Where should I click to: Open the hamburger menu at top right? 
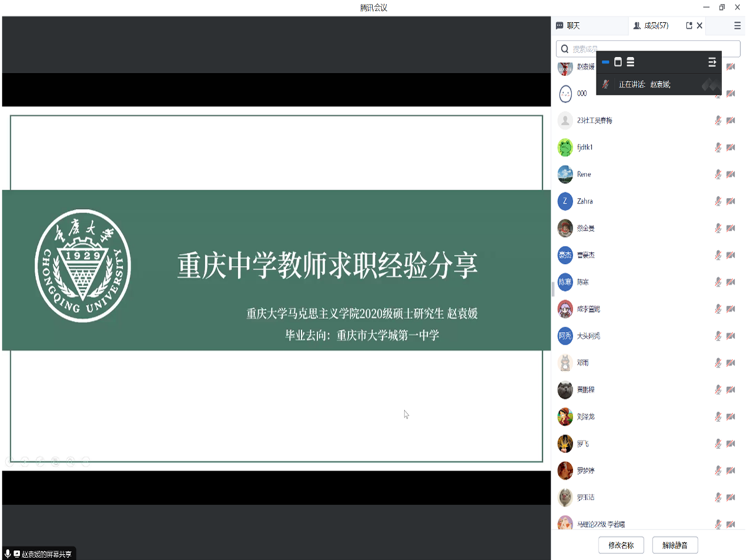(x=737, y=26)
